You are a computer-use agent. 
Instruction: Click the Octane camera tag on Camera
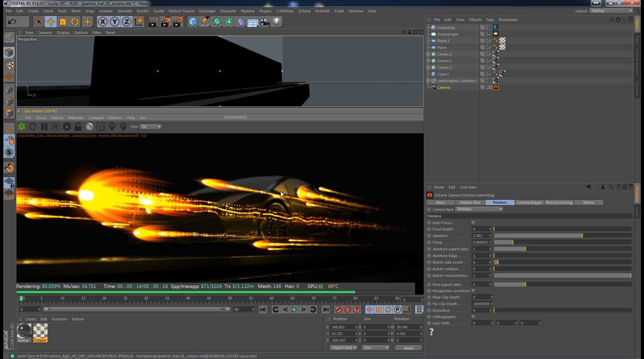(x=496, y=87)
